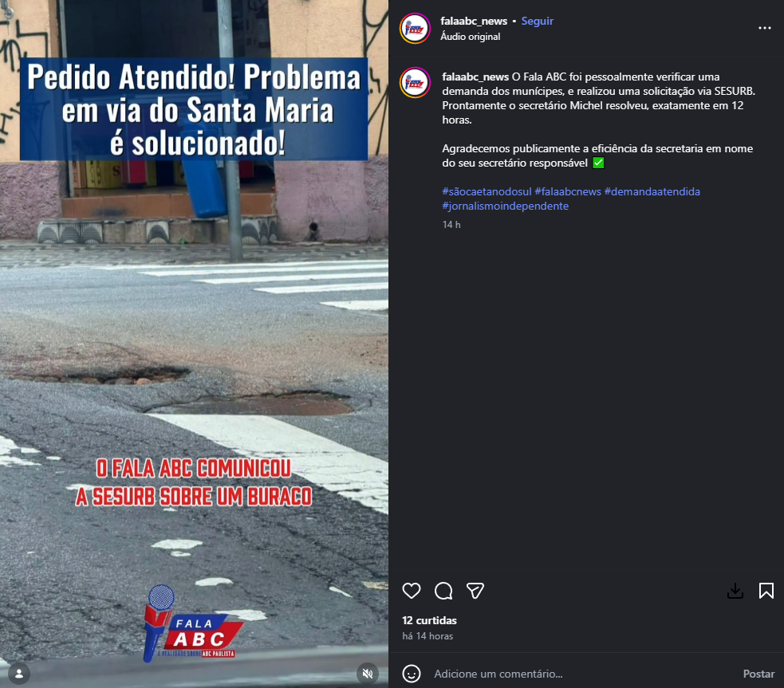Open hashtag #demandaatendida

652,191
